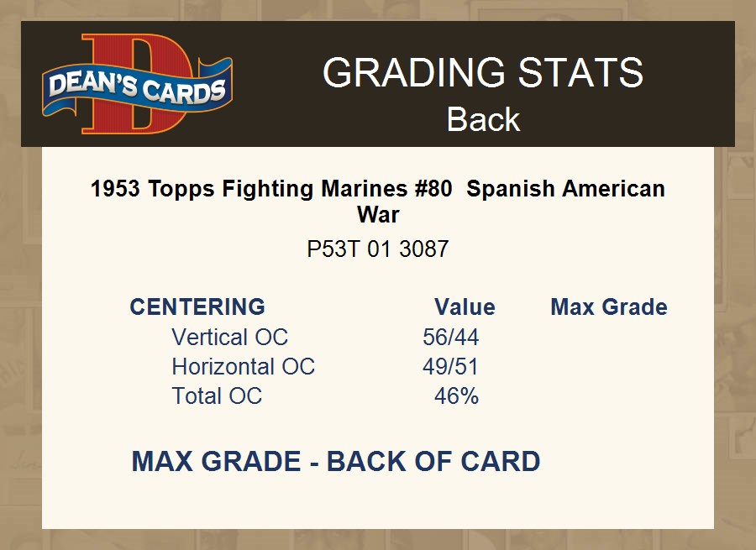Click the P53T 01 3087 code
This screenshot has width=756, height=550.
378,249
